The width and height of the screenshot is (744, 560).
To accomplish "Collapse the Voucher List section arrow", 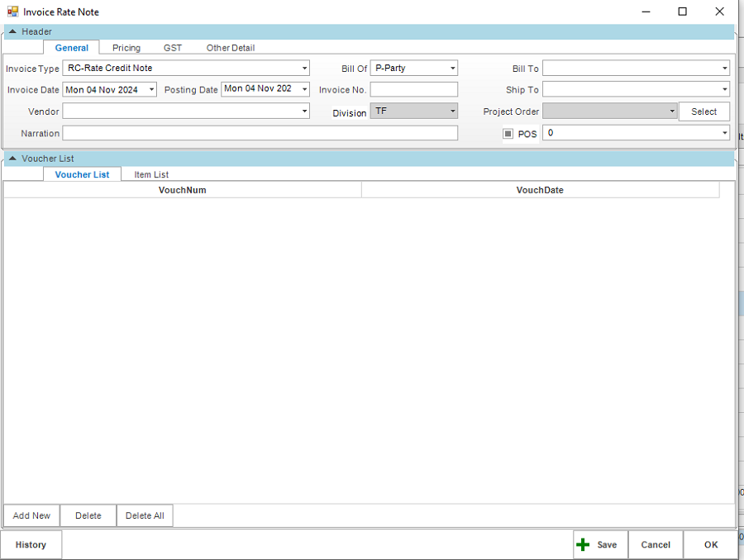I will tap(12, 159).
